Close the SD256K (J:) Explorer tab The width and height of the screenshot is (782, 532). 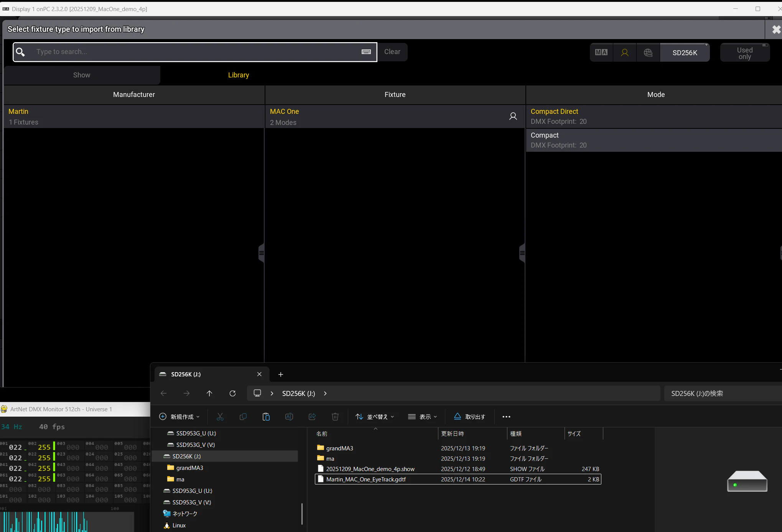259,374
